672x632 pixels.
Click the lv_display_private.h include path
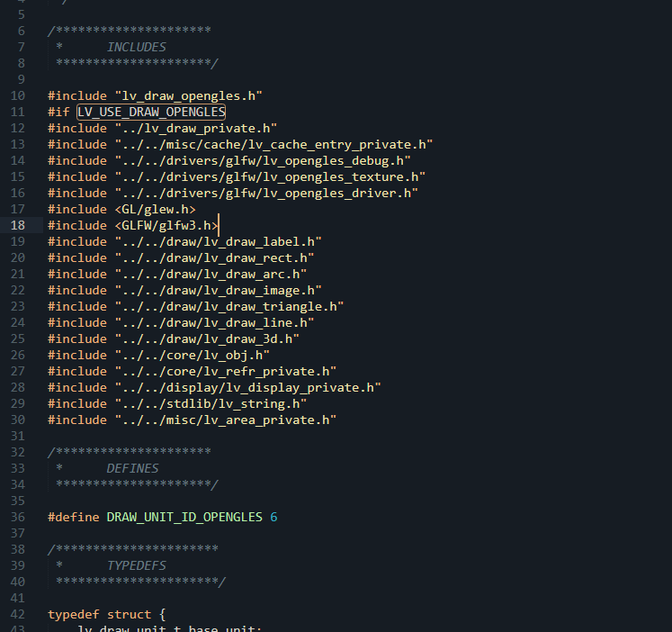point(247,388)
